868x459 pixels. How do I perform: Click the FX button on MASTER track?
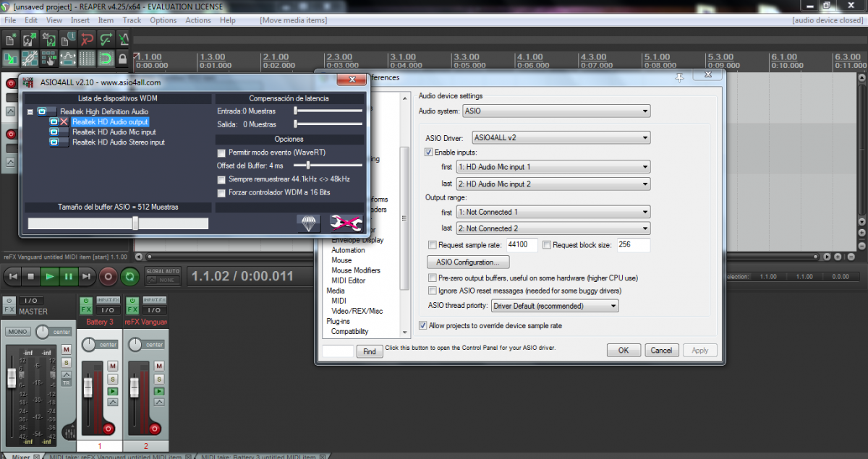(9, 305)
